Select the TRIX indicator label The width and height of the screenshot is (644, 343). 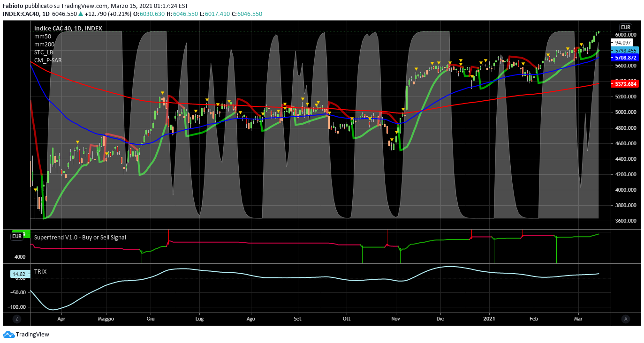[x=40, y=271]
